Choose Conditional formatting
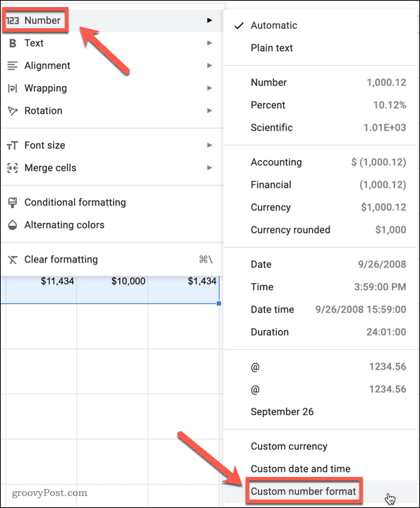420x508 pixels. 112,202
